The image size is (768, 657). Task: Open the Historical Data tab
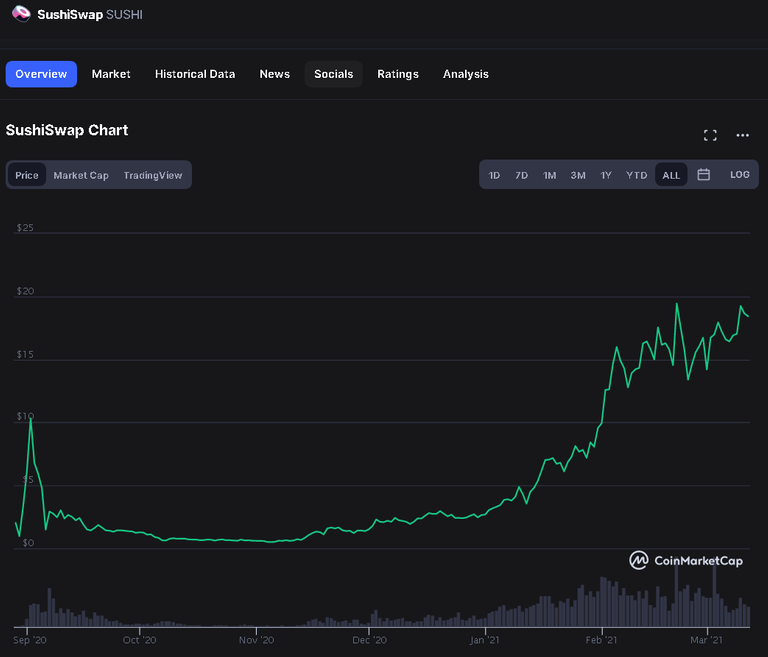click(195, 74)
